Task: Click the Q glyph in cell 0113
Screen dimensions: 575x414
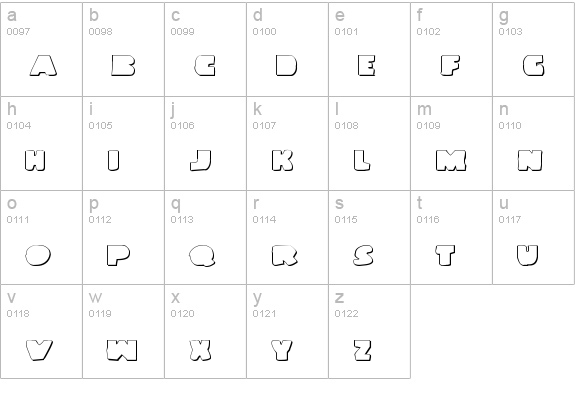Action: click(202, 256)
